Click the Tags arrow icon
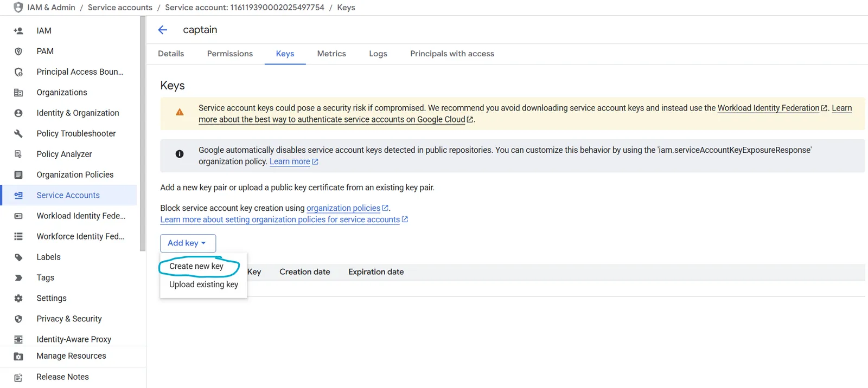The height and width of the screenshot is (388, 868). pos(18,278)
